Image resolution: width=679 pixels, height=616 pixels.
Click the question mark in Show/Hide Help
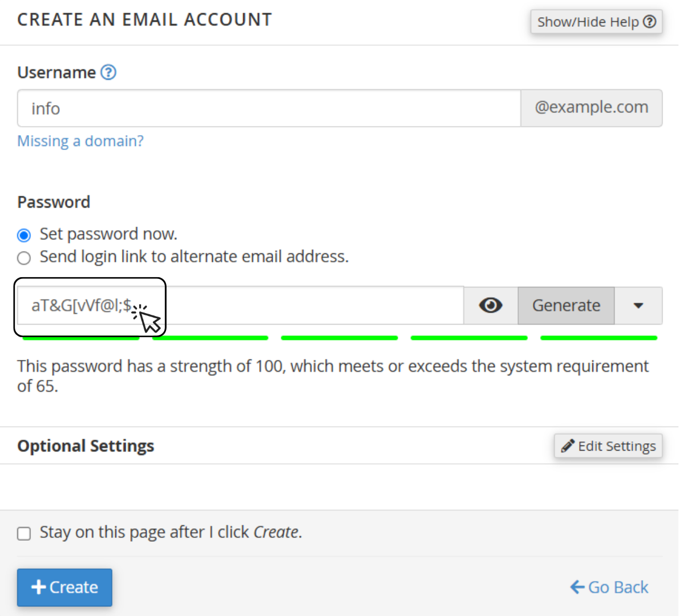[649, 22]
